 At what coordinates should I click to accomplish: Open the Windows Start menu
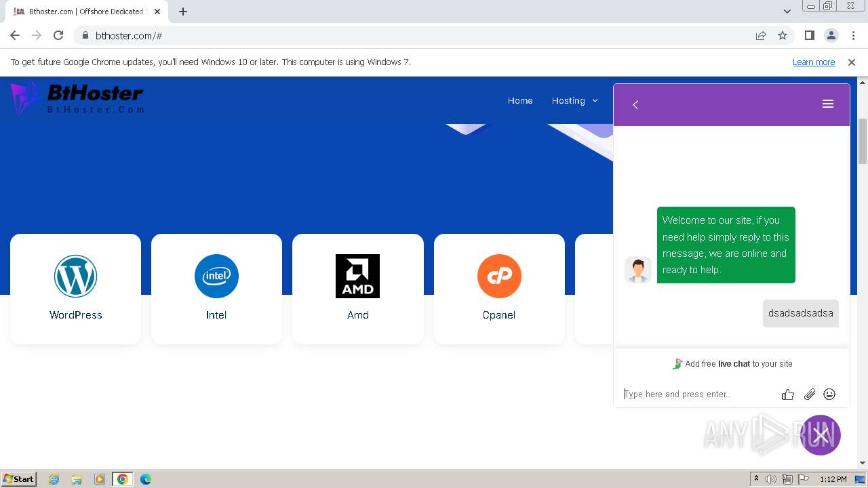(x=19, y=479)
